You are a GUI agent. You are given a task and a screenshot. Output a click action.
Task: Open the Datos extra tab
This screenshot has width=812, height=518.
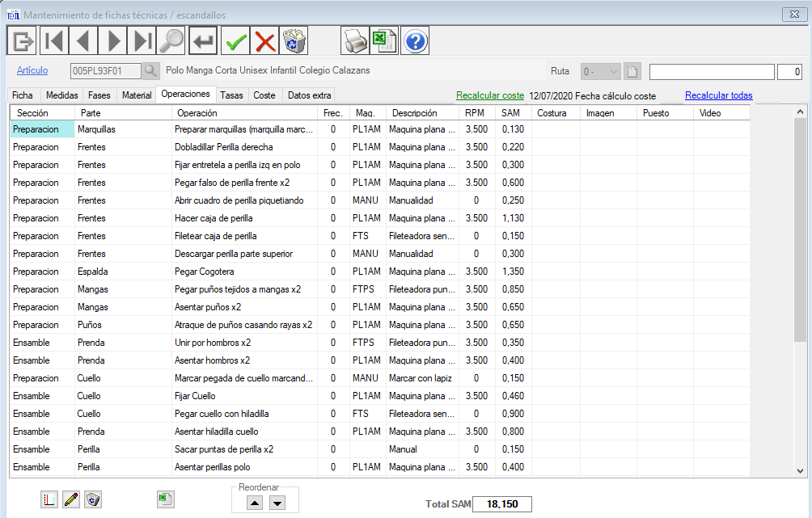309,95
